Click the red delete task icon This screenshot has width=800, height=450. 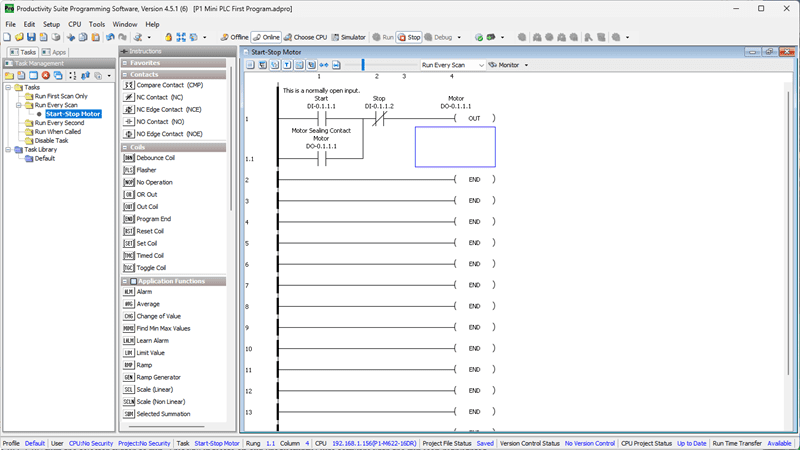(x=46, y=76)
